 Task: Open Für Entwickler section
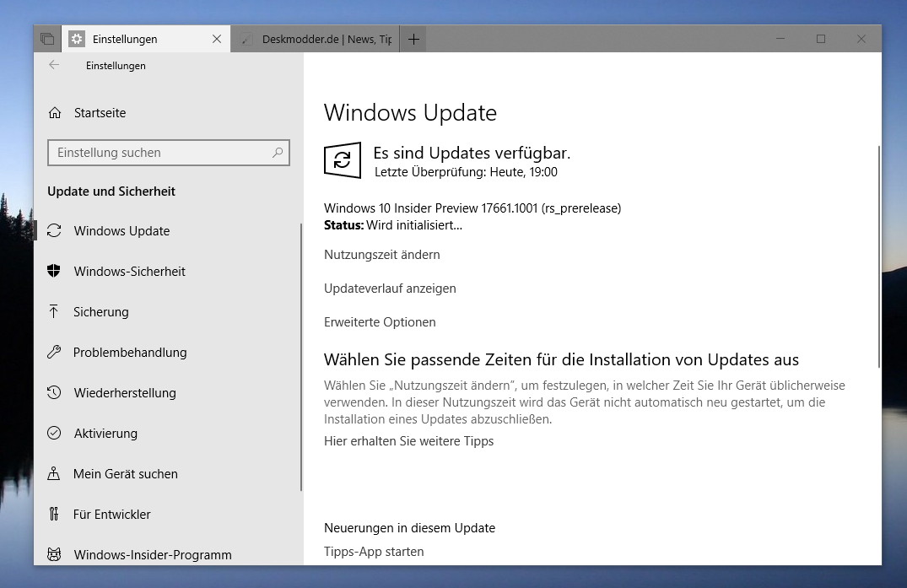tap(111, 514)
